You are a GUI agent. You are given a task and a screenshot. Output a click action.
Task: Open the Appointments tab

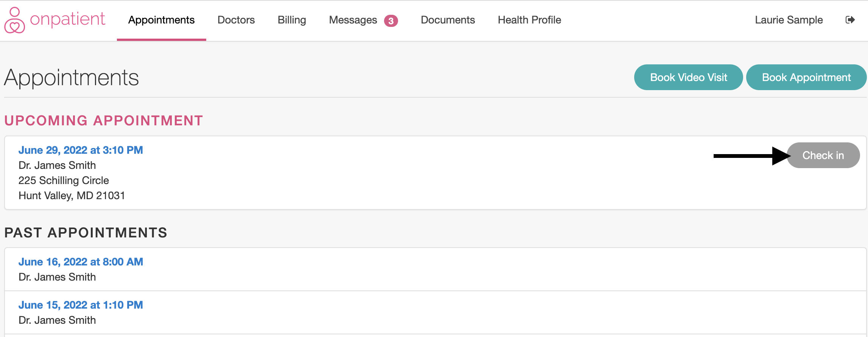click(161, 20)
